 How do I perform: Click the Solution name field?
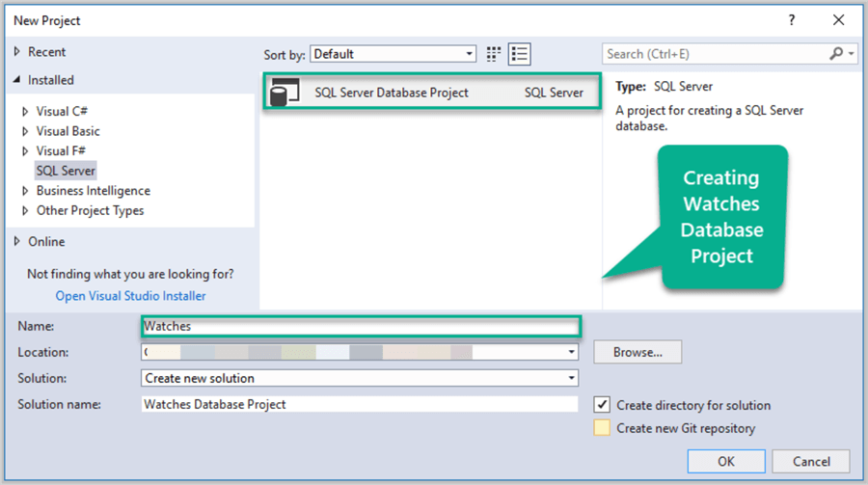pyautogui.click(x=360, y=404)
